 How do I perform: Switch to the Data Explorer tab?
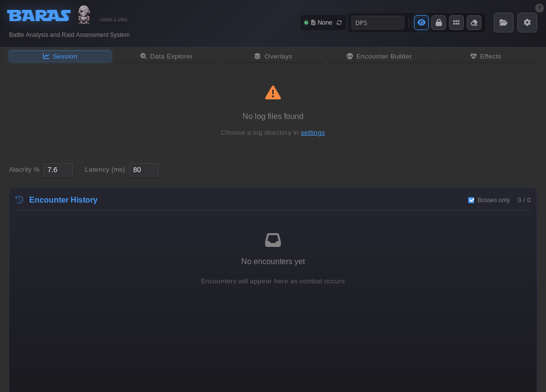(x=166, y=56)
